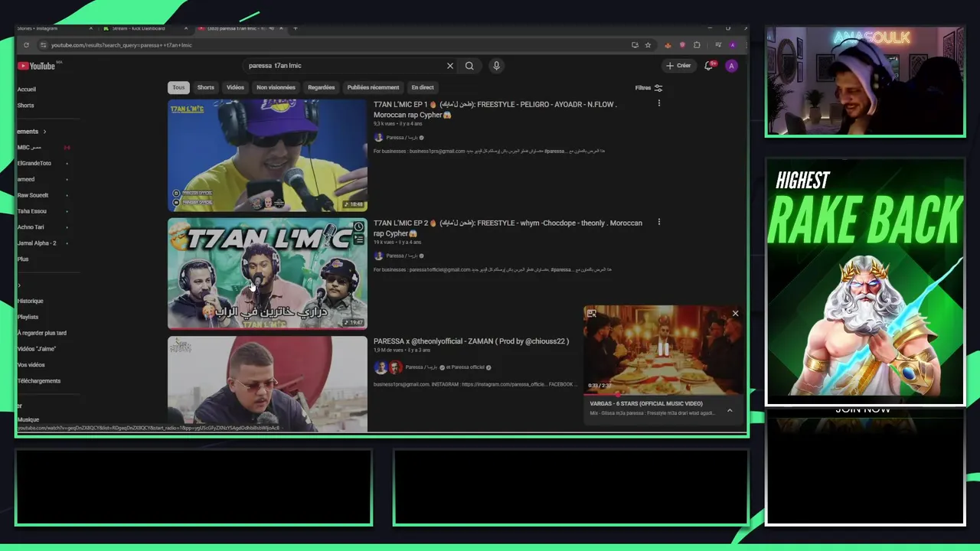Open Historique in the sidebar
The height and width of the screenshot is (551, 980).
click(31, 301)
